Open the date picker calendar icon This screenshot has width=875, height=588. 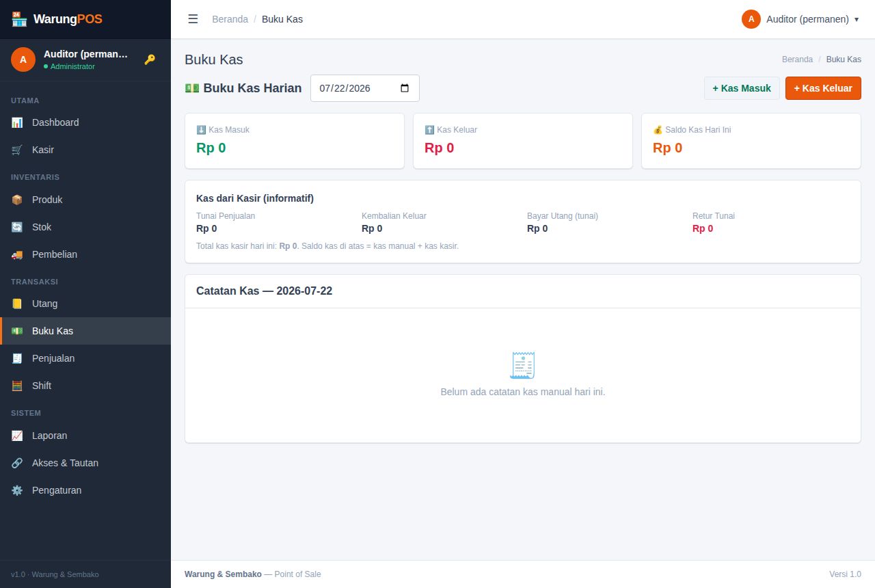pos(405,88)
